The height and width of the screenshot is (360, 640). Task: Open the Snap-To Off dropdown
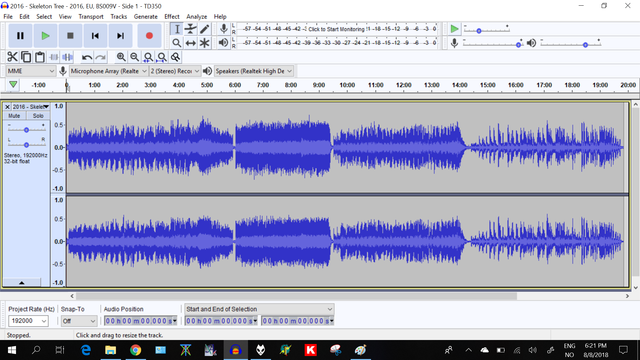point(79,321)
